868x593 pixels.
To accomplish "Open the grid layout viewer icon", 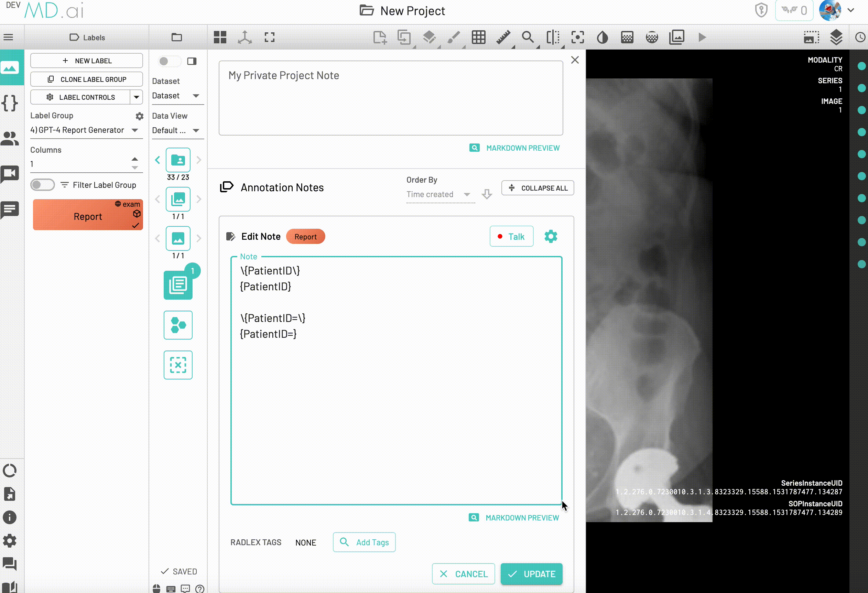I will point(220,37).
